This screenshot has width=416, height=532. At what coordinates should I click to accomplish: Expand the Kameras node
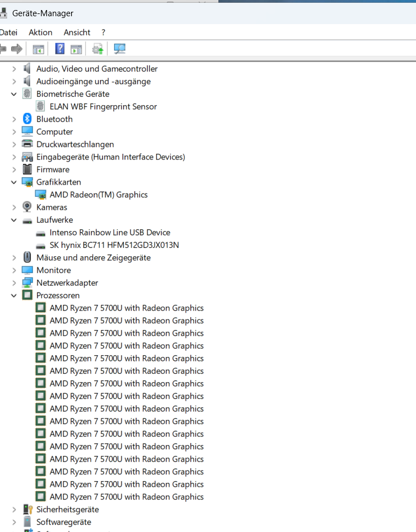tap(14, 208)
